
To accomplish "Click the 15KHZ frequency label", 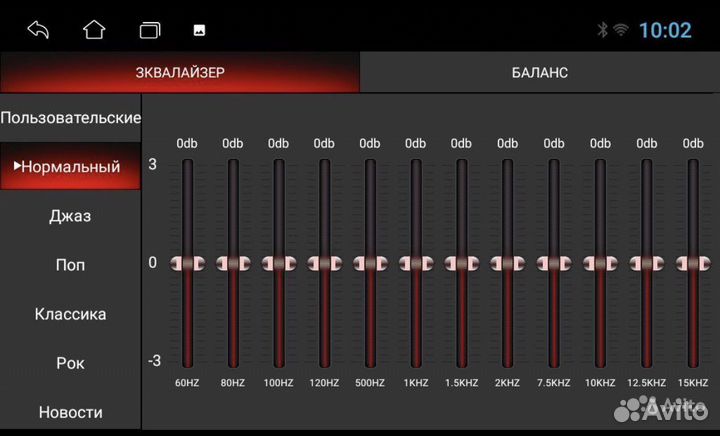I will [x=693, y=383].
